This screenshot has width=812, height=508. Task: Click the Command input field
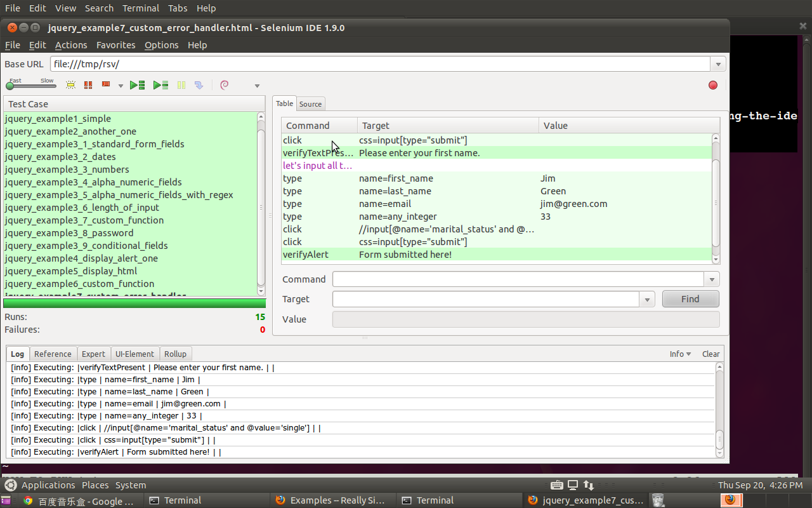[518, 279]
